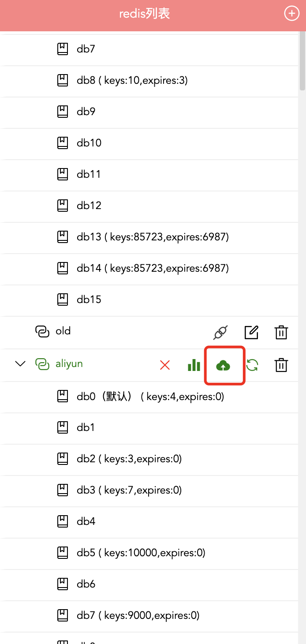Open aliyun statistics bar chart icon

click(x=194, y=365)
